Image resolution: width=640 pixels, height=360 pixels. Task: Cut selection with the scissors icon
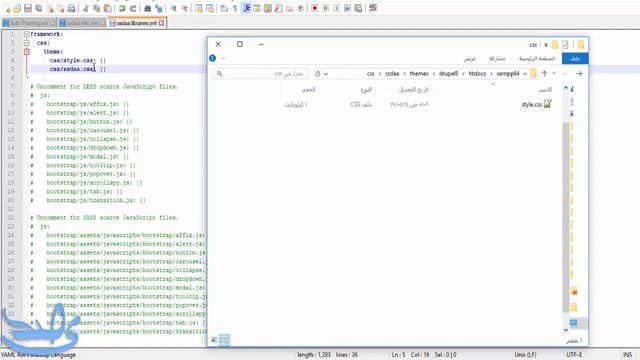(x=86, y=9)
